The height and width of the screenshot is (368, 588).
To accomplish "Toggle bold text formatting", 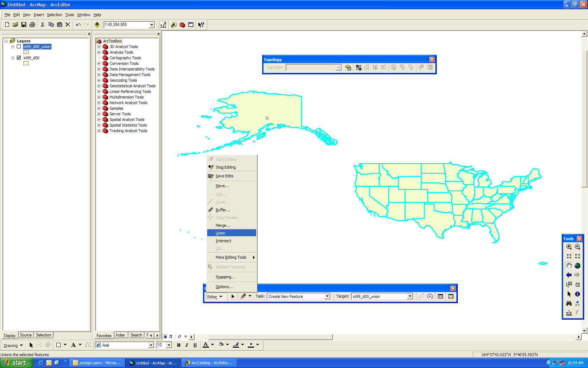I will pyautogui.click(x=178, y=345).
